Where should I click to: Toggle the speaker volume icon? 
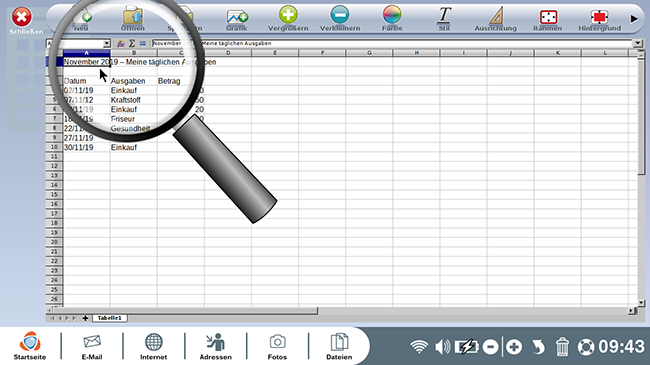(442, 346)
